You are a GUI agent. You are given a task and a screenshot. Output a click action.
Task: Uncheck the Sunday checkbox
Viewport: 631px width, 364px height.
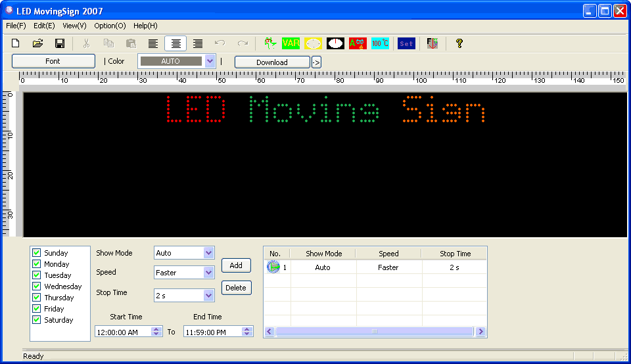[36, 252]
